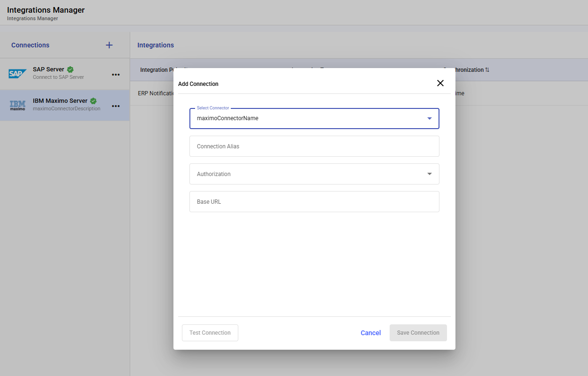The width and height of the screenshot is (588, 376).
Task: Click the SAP logo icon
Action: click(18, 74)
